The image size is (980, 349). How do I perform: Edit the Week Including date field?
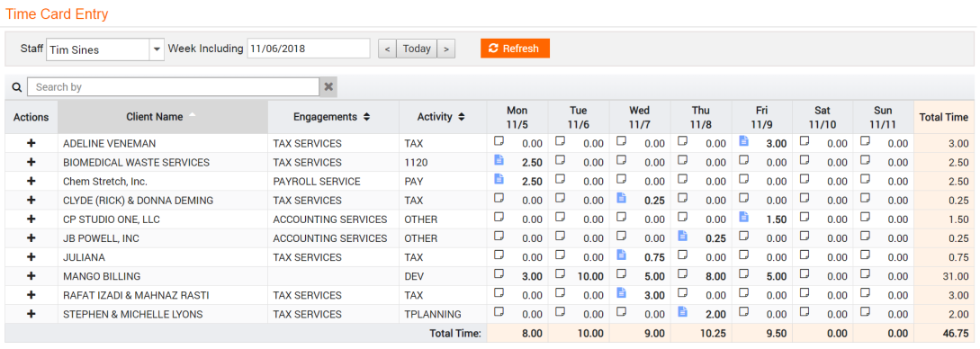click(x=309, y=49)
